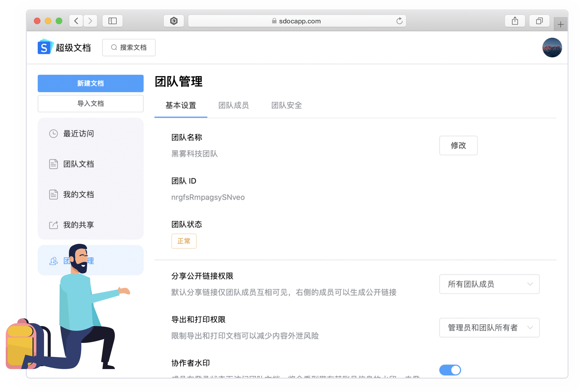Toggle the Safari sidebar icon
The height and width of the screenshot is (392, 580).
112,21
